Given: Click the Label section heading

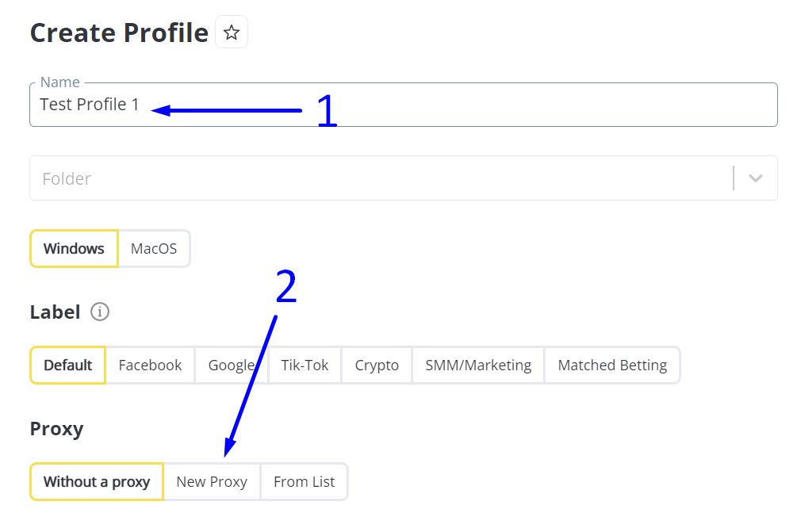Looking at the screenshot, I should [x=55, y=312].
